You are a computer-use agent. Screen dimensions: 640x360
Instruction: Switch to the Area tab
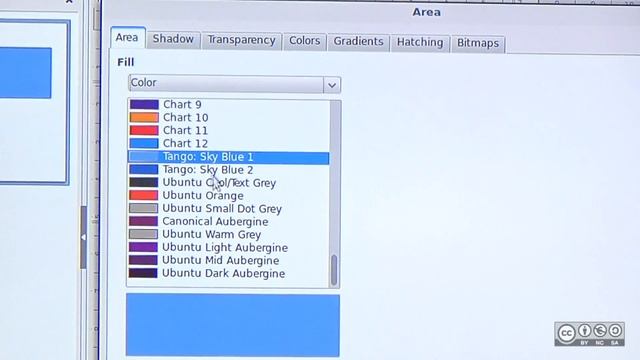click(127, 38)
